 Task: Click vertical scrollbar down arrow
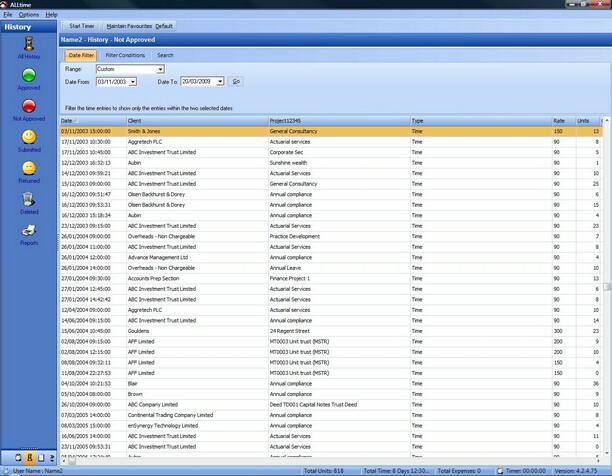click(x=607, y=453)
